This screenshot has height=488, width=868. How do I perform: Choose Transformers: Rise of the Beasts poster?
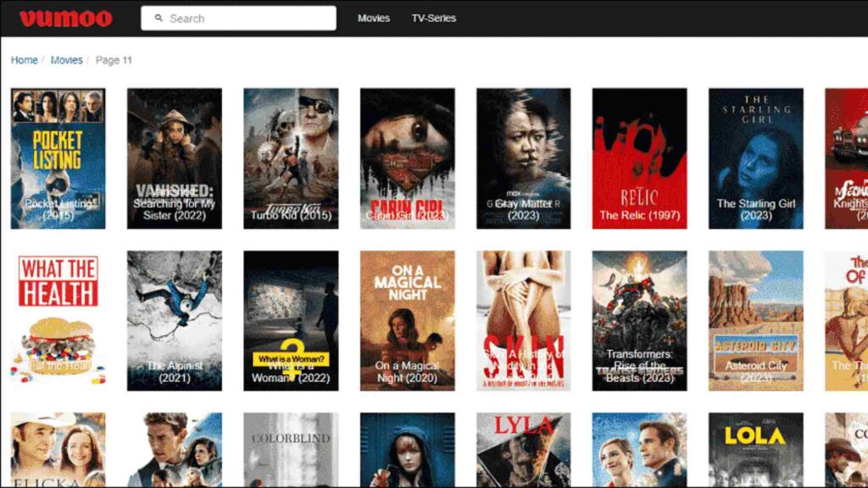tap(639, 320)
